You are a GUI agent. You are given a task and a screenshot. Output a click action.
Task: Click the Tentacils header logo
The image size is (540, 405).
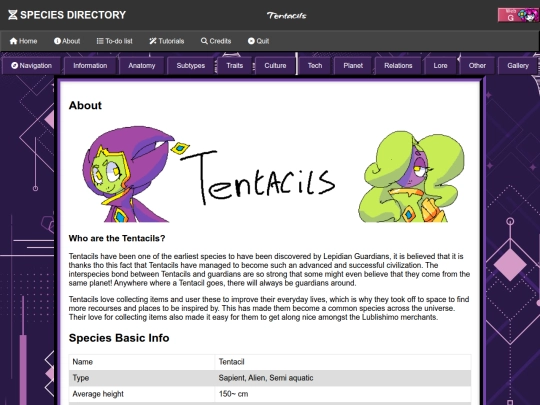tap(287, 15)
